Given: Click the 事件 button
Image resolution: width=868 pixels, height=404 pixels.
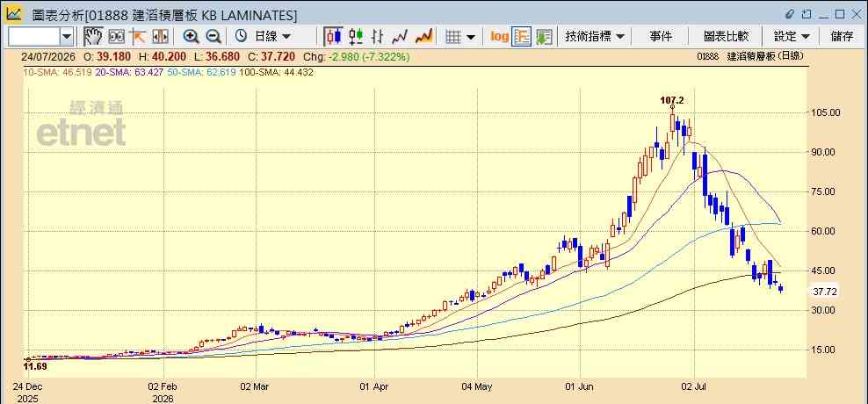Looking at the screenshot, I should [661, 37].
